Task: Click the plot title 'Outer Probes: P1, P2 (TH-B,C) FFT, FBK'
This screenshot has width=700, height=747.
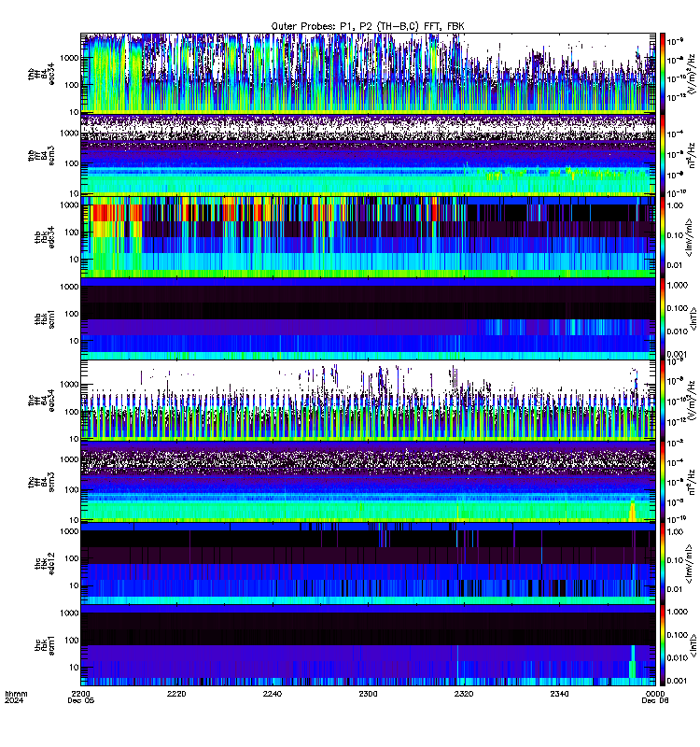Action: coord(368,27)
